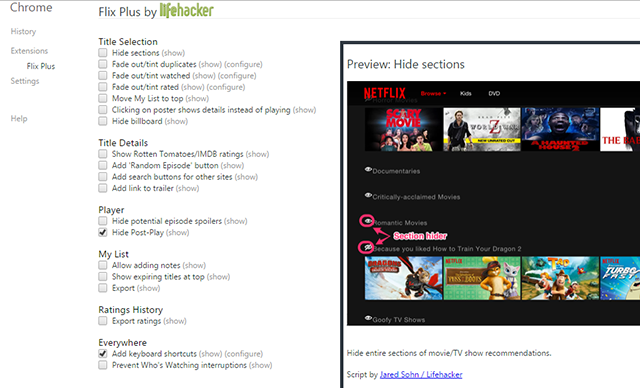Toggle eye icon beside Romantic Movies
Viewport: 640px width, 388px height.
tap(367, 221)
